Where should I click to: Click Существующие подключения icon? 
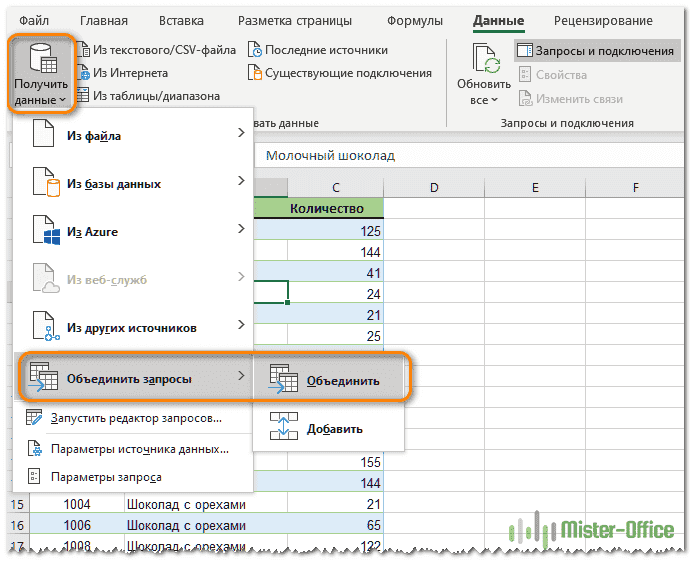[x=256, y=73]
